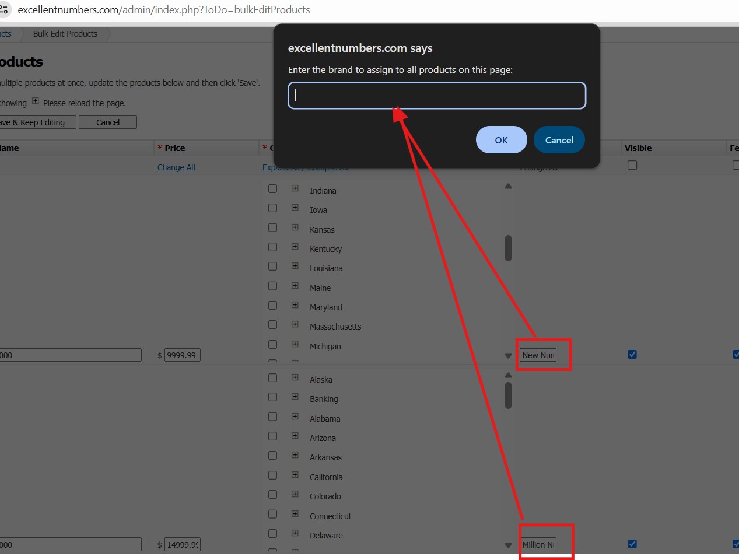This screenshot has height=560, width=739.
Task: Click scrollbar thumb next to Kentucky row
Action: [x=508, y=249]
